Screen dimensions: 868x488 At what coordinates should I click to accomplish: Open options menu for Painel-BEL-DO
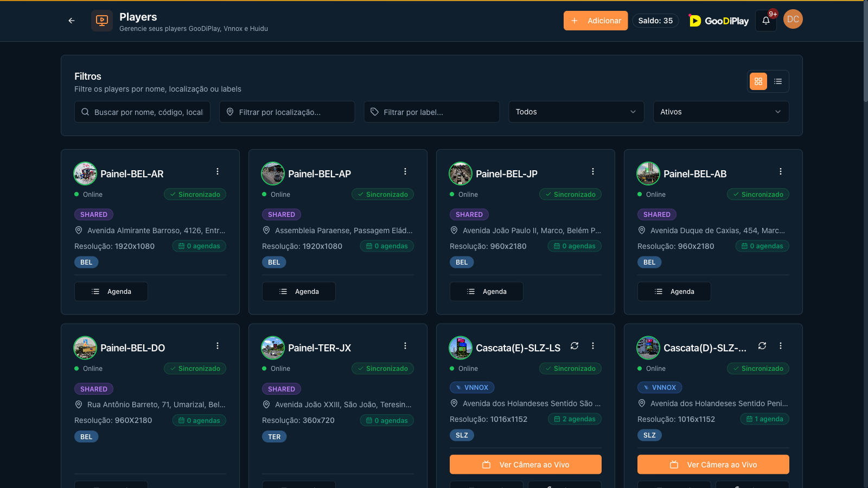coord(218,346)
